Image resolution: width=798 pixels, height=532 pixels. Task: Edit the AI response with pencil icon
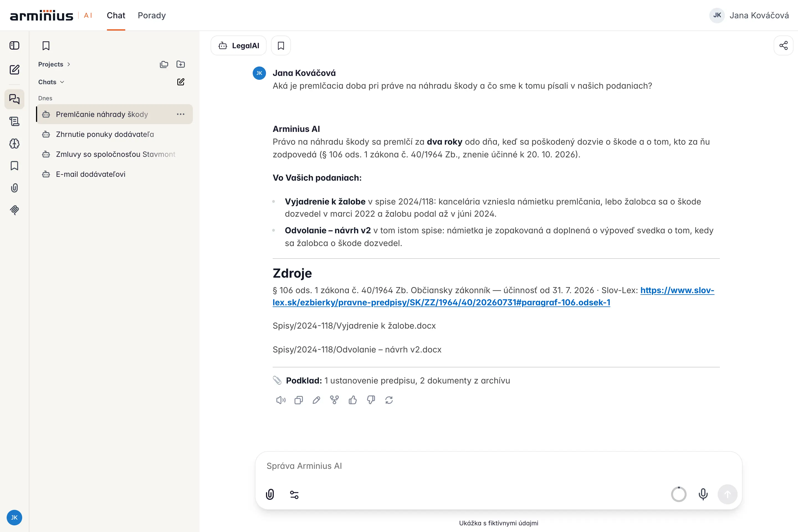pyautogui.click(x=316, y=400)
